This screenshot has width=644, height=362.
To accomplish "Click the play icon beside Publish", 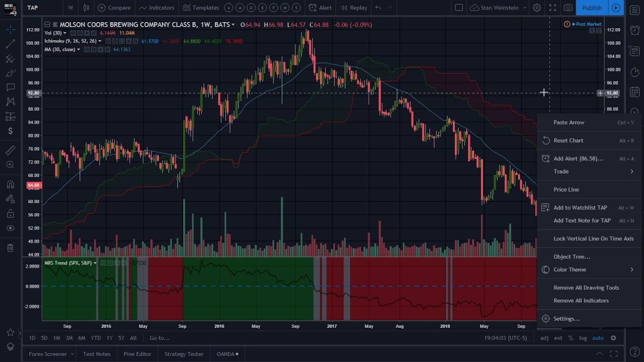I will pos(616,8).
